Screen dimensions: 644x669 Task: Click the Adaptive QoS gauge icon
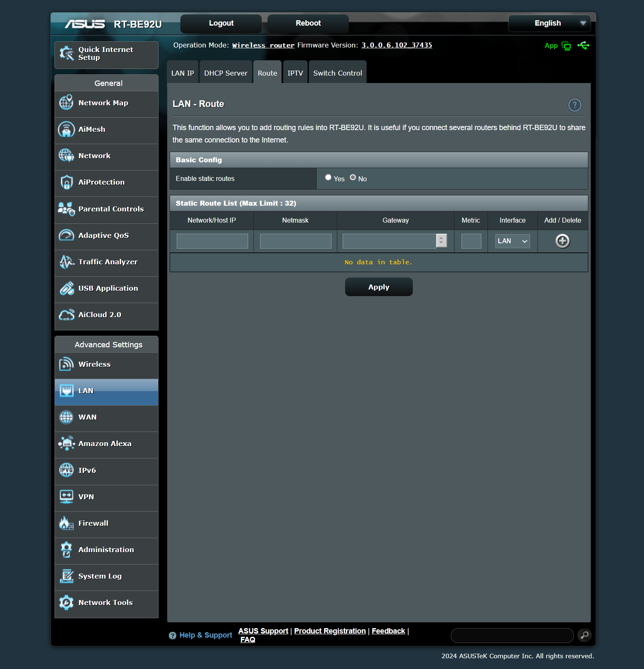66,235
